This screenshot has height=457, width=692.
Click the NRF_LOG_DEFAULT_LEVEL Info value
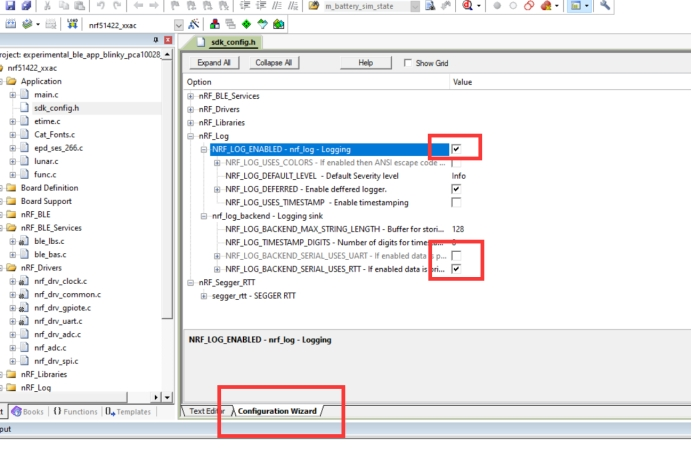tap(459, 176)
